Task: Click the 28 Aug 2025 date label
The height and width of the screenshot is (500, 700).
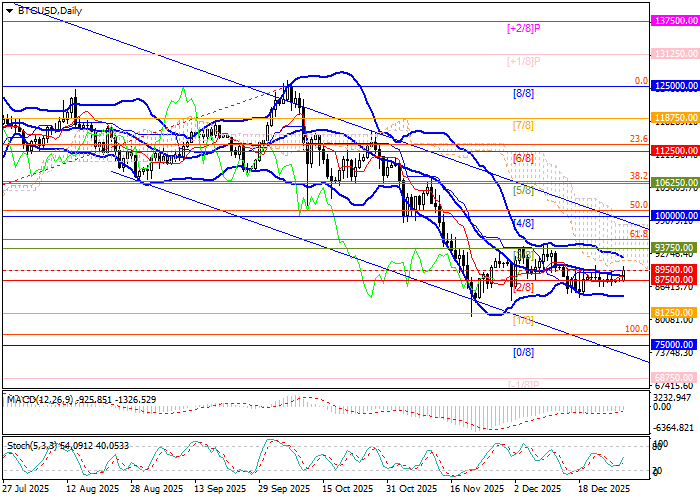Action: pyautogui.click(x=157, y=489)
